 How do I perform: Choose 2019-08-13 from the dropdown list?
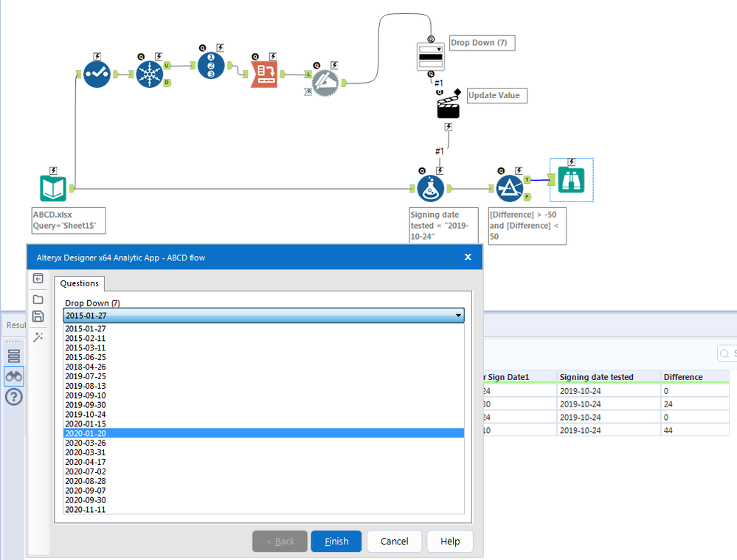263,386
